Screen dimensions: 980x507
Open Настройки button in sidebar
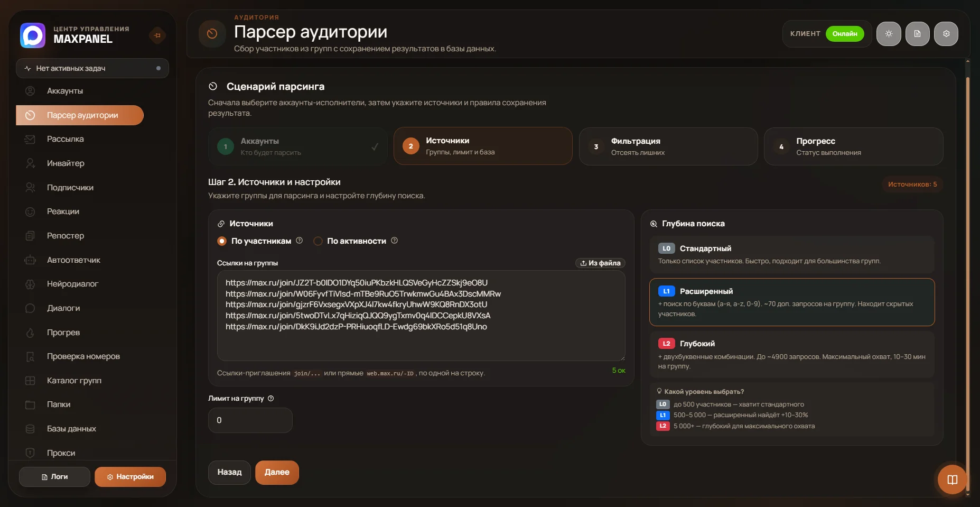pos(130,477)
